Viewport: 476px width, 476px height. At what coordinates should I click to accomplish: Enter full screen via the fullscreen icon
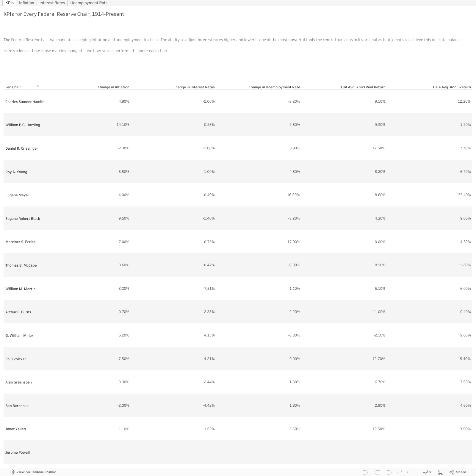(x=441, y=472)
